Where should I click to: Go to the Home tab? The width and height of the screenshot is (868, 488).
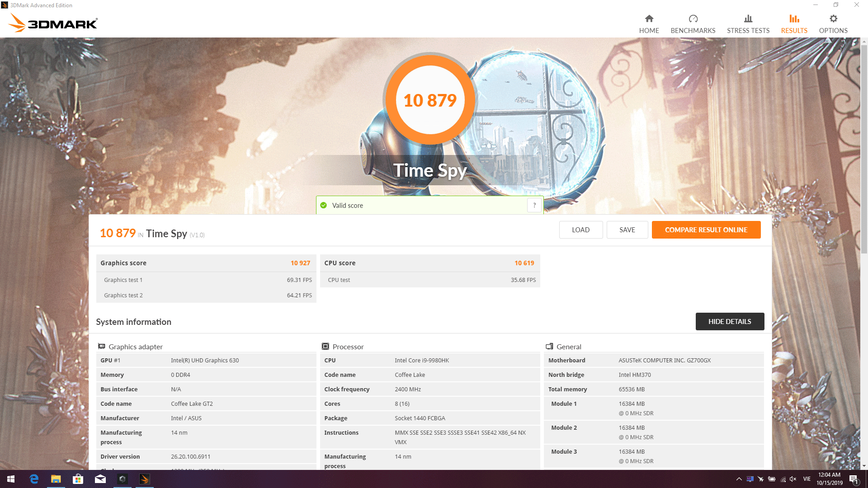coord(649,24)
